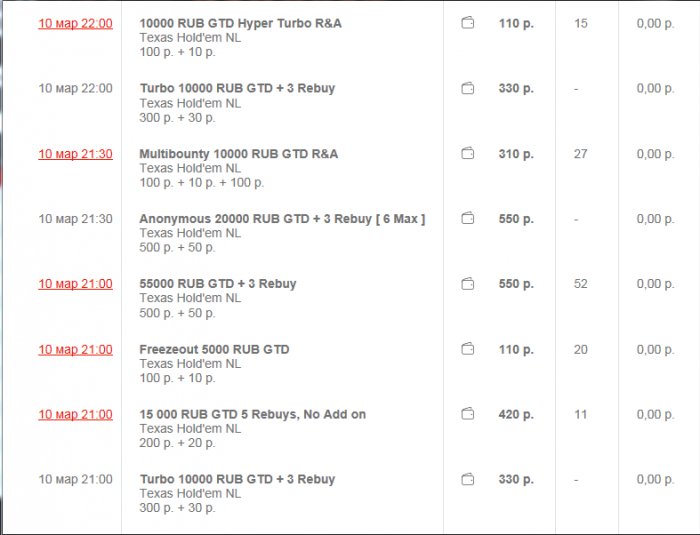Open the red 10 мар 21:30 date link
The width and height of the screenshot is (700, 535).
click(x=75, y=154)
